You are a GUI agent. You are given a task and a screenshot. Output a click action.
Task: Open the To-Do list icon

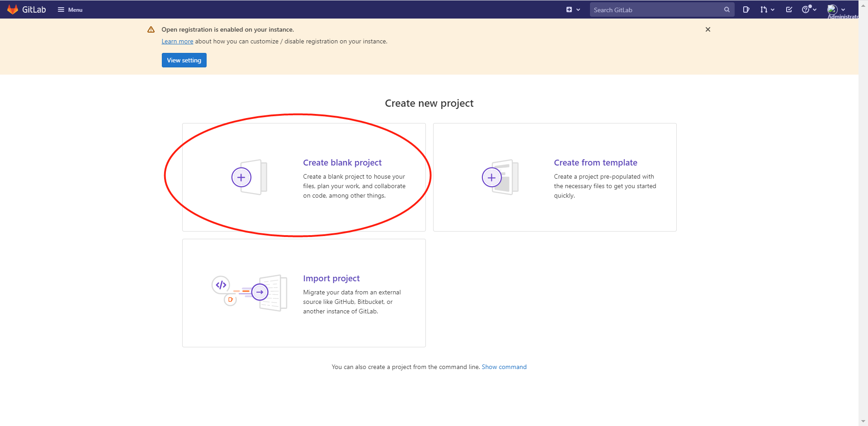(x=789, y=9)
